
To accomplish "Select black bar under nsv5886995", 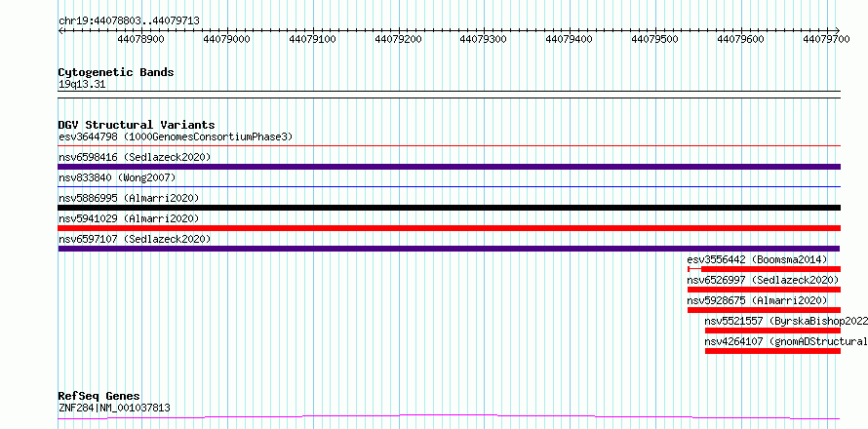I will click(x=449, y=208).
